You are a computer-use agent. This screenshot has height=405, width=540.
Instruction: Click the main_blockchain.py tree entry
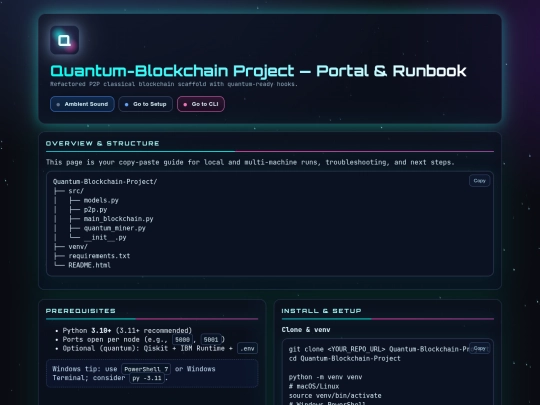[x=118, y=219]
